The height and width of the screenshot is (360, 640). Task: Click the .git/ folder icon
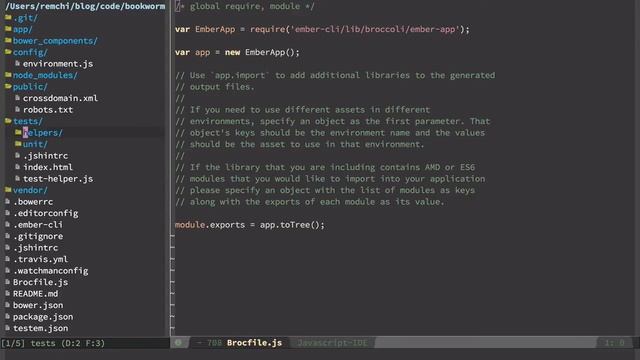pyautogui.click(x=8, y=18)
